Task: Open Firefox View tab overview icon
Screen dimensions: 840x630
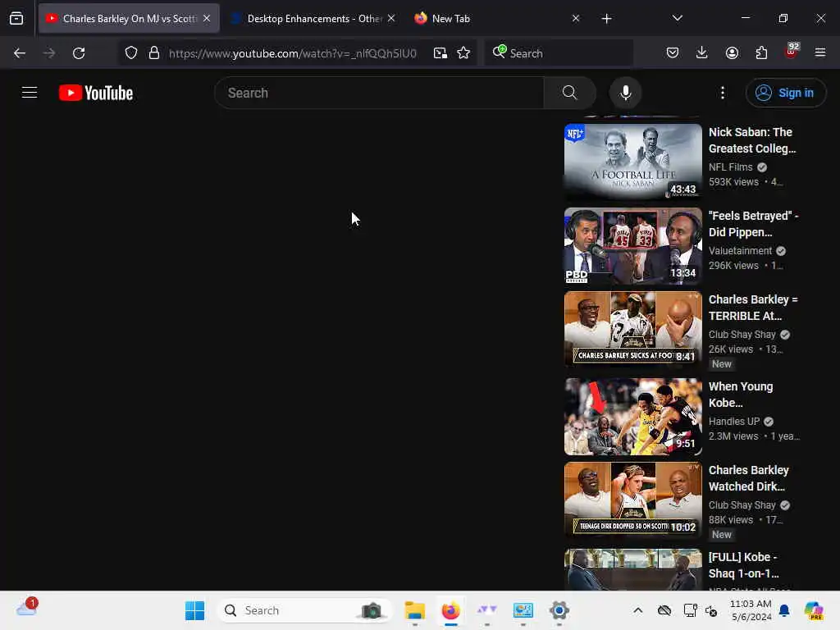Action: point(16,18)
